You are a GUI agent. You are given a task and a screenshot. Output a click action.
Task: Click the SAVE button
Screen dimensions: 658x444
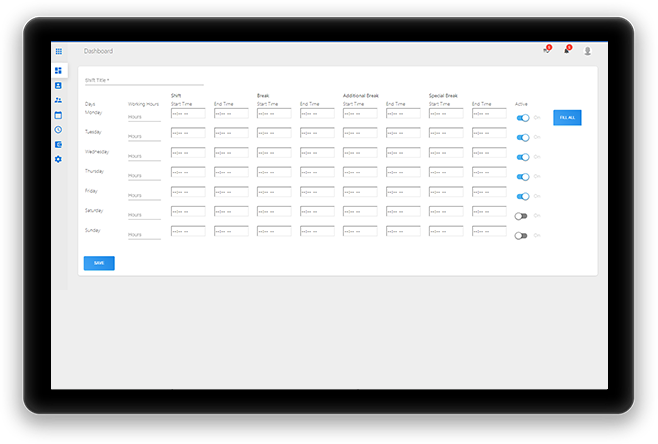(99, 263)
